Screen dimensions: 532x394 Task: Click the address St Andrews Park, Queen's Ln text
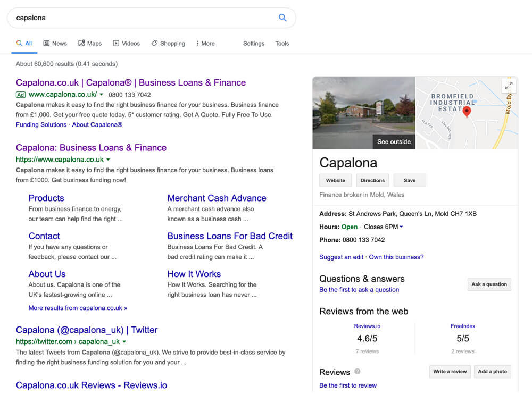[x=413, y=214]
